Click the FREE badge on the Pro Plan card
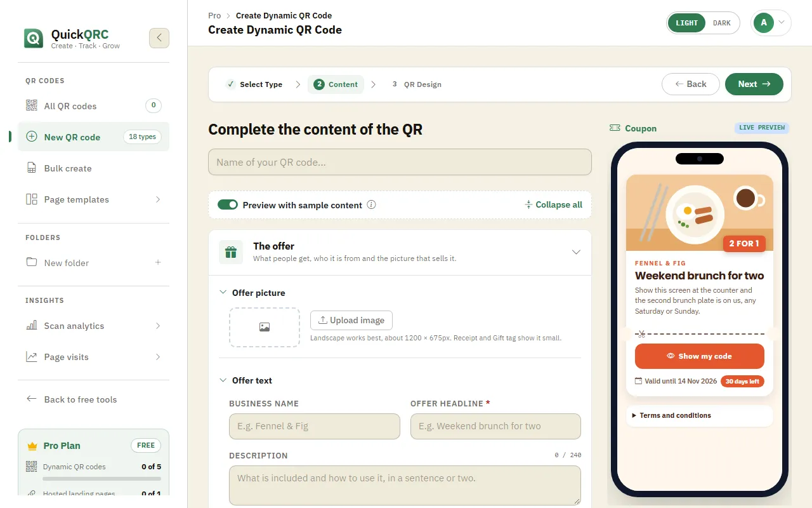The height and width of the screenshot is (508, 812). pyautogui.click(x=146, y=446)
